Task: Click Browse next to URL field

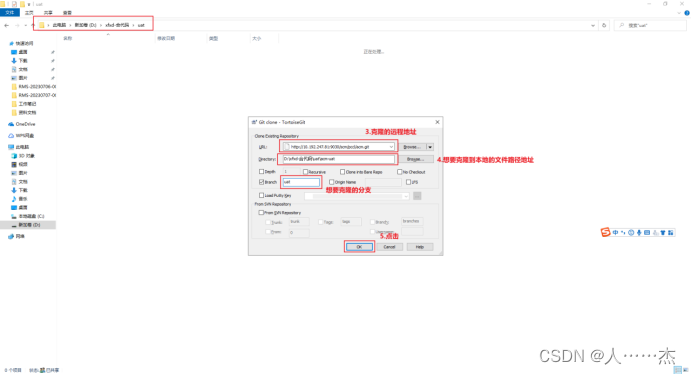Action: 412,147
